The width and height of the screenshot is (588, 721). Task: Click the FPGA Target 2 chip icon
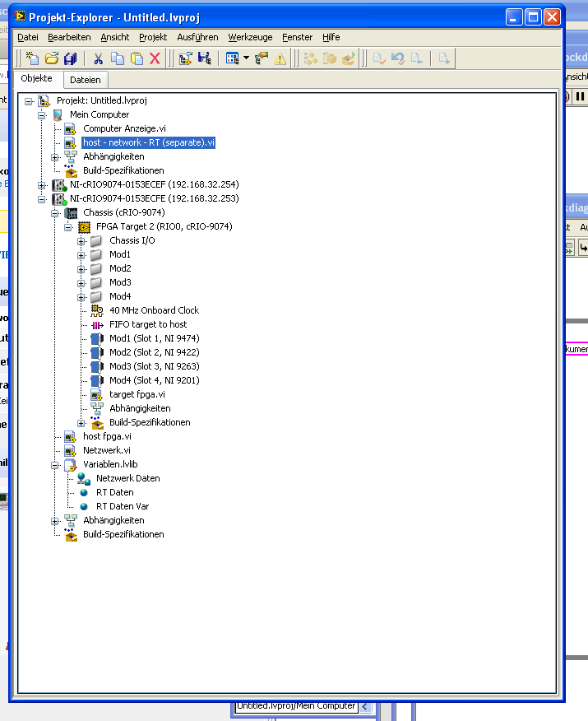(84, 226)
